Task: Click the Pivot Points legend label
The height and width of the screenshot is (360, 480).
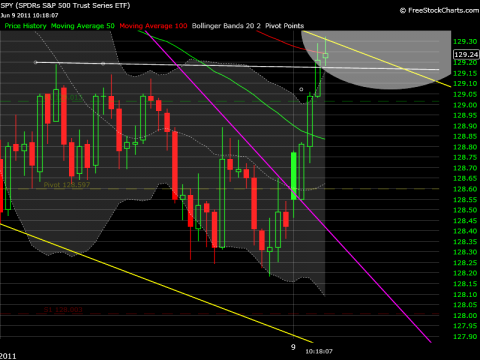Action: (x=284, y=26)
